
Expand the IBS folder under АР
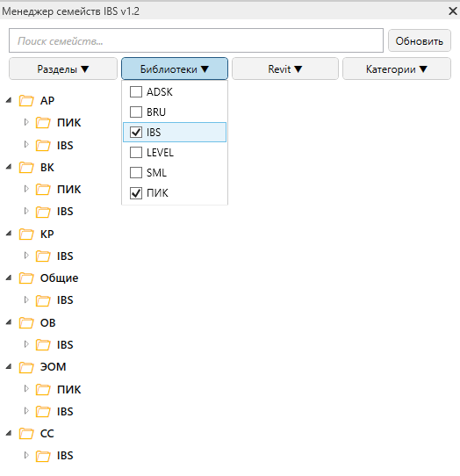[x=26, y=144]
